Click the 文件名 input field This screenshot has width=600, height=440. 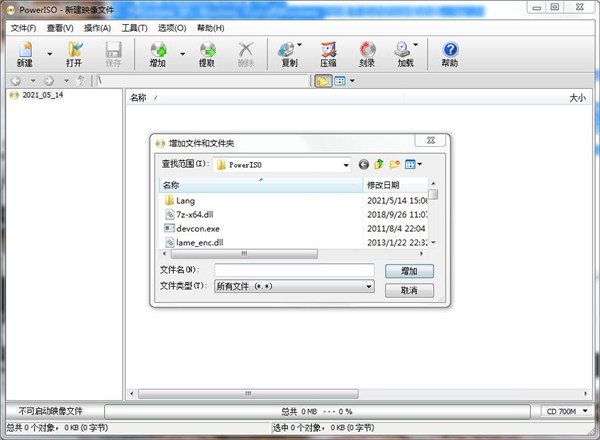(x=294, y=270)
